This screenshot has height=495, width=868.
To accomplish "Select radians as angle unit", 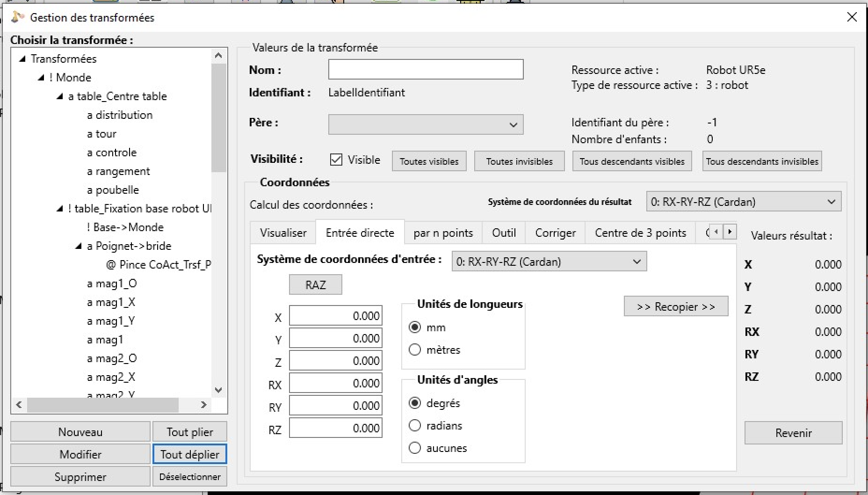I will 415,426.
